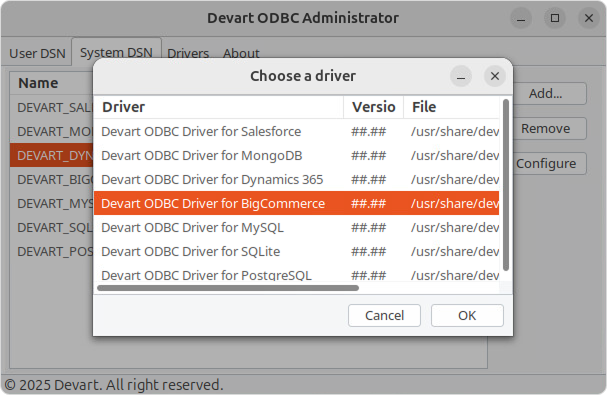Image resolution: width=607 pixels, height=395 pixels.
Task: Select the DEVART_MO DSN entry
Action: pos(52,131)
